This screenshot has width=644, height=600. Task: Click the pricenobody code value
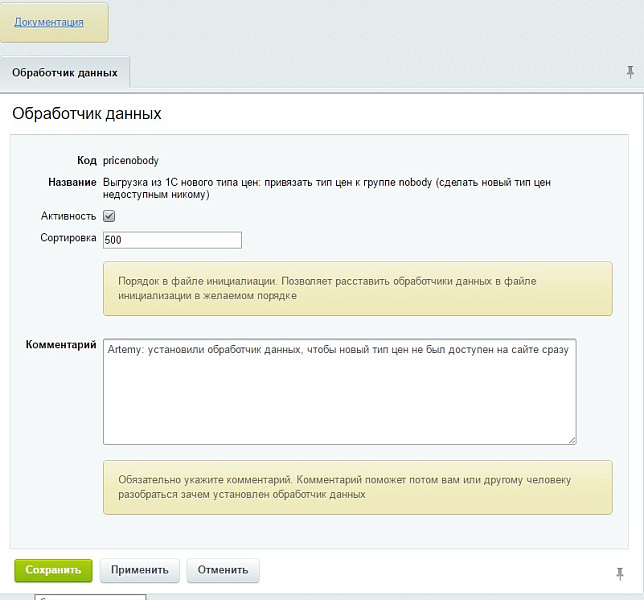click(131, 160)
